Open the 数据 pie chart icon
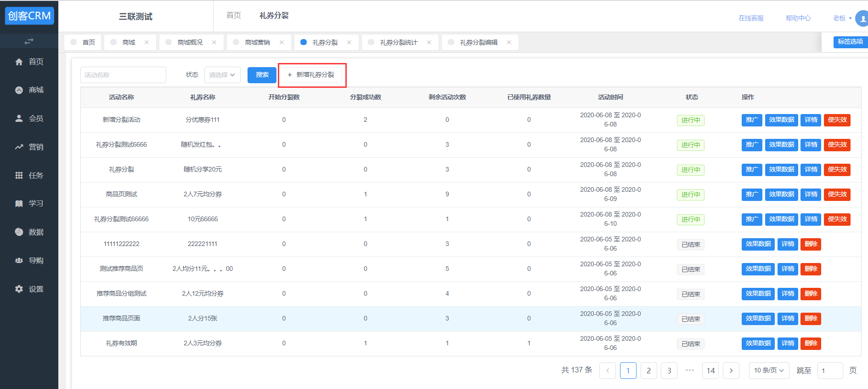868x389 pixels. click(19, 232)
